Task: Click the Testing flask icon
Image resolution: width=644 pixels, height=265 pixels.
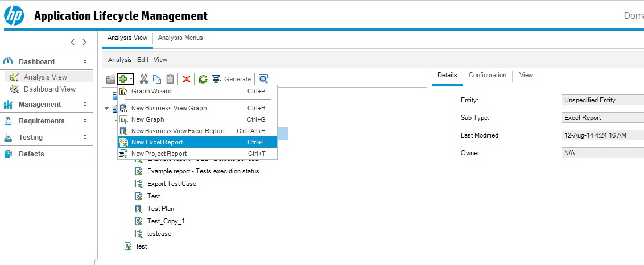Action: click(x=8, y=137)
